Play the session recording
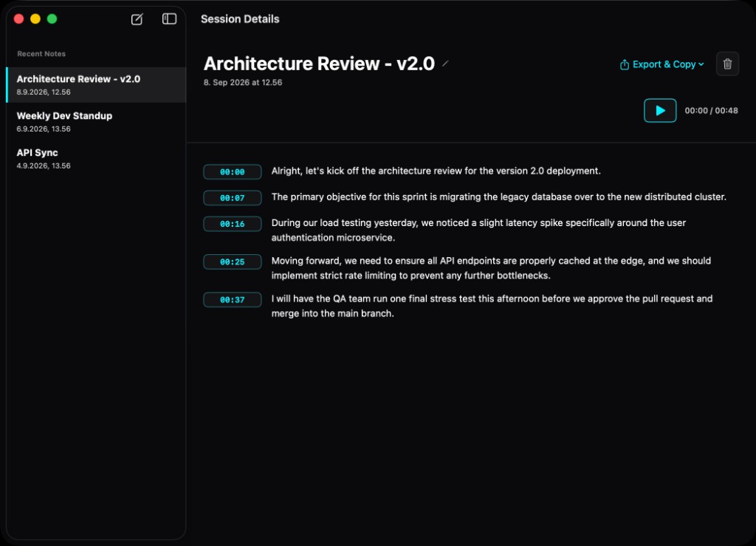 coord(660,110)
